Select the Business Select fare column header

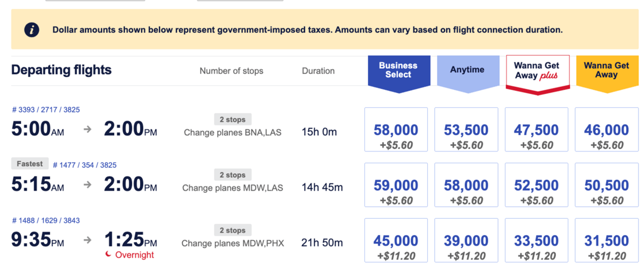click(x=399, y=74)
